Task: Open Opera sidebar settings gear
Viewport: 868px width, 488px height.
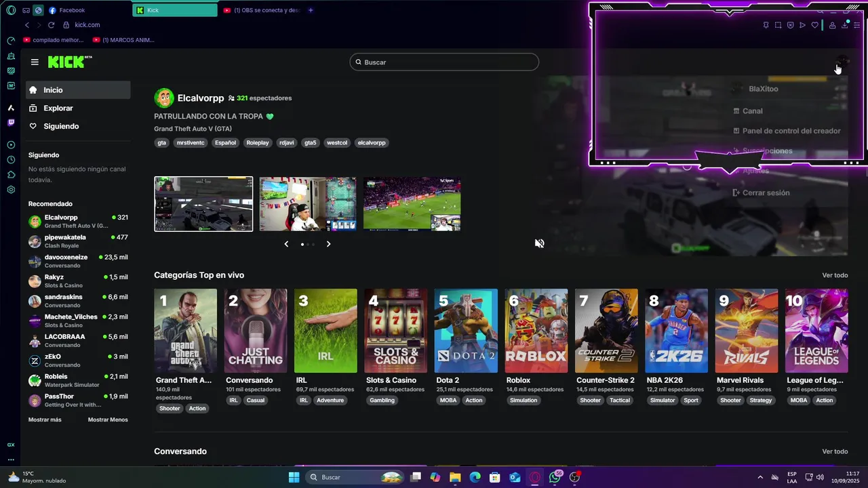Action: coord(11,190)
